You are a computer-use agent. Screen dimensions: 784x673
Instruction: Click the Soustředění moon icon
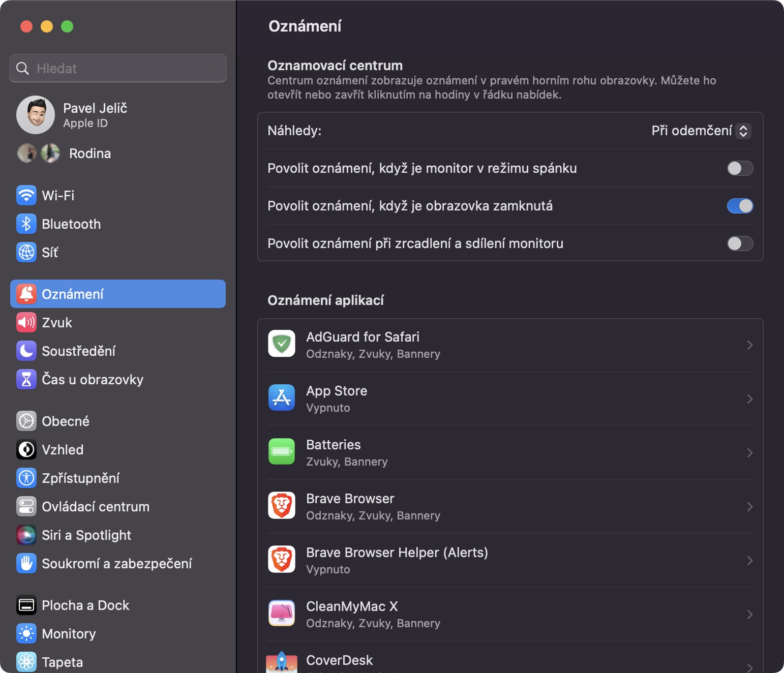click(26, 351)
